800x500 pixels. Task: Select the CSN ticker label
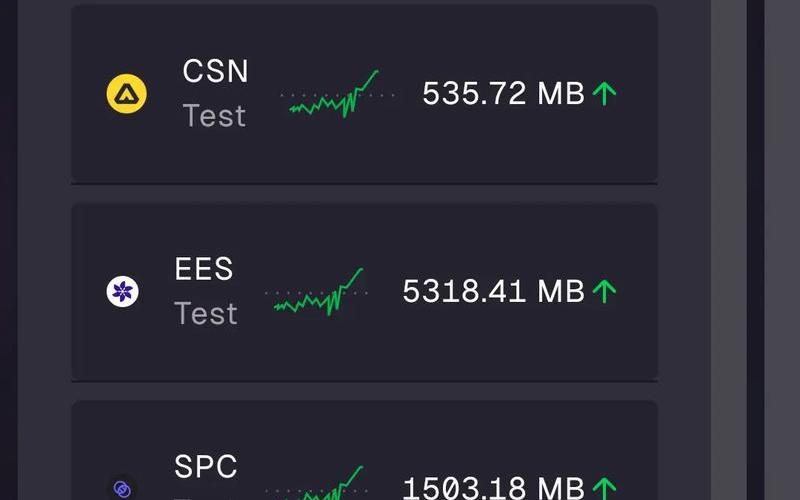(x=215, y=70)
